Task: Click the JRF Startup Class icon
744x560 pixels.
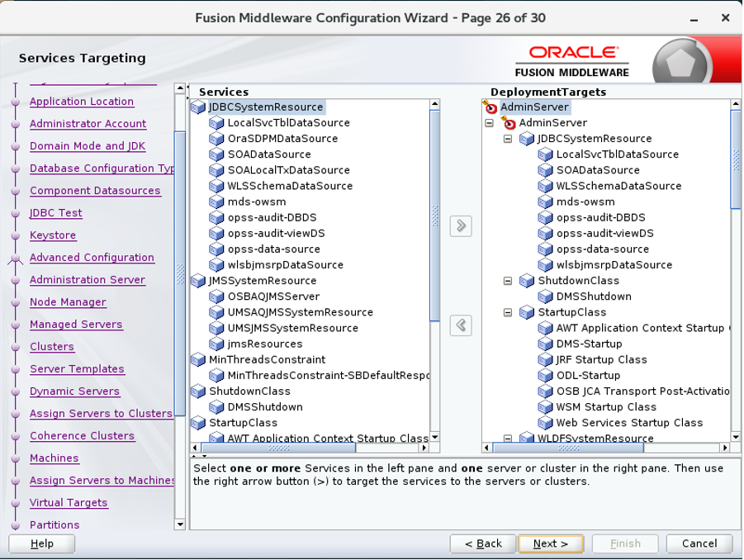Action: click(x=545, y=360)
